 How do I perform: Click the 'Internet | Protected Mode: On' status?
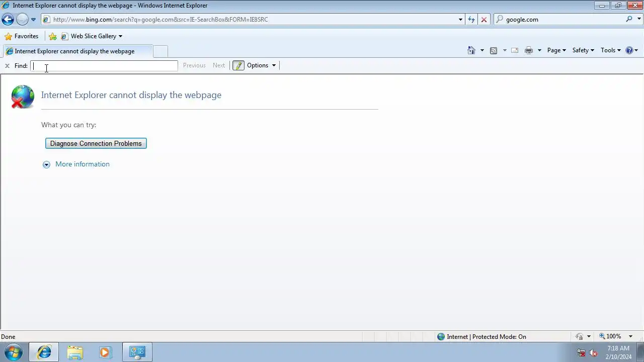481,337
